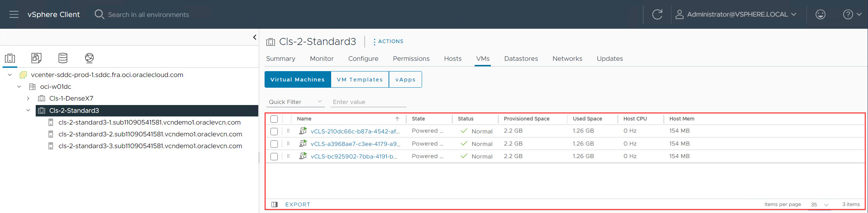Screen dimensions: 868x213
Task: Check the vCLS-bc925902 VM checkbox
Action: click(274, 157)
